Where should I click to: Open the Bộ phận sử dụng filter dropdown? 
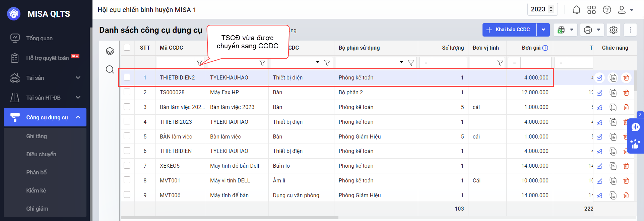coord(401,62)
